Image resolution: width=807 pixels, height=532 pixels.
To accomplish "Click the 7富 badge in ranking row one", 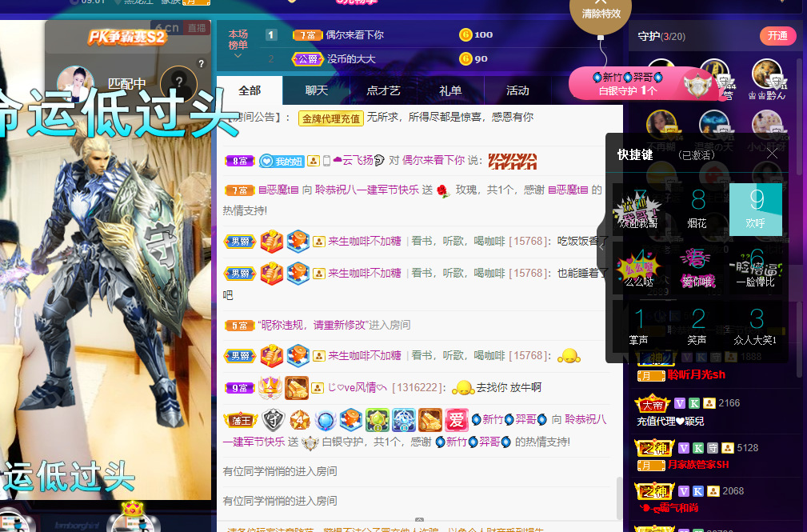I will 307,35.
